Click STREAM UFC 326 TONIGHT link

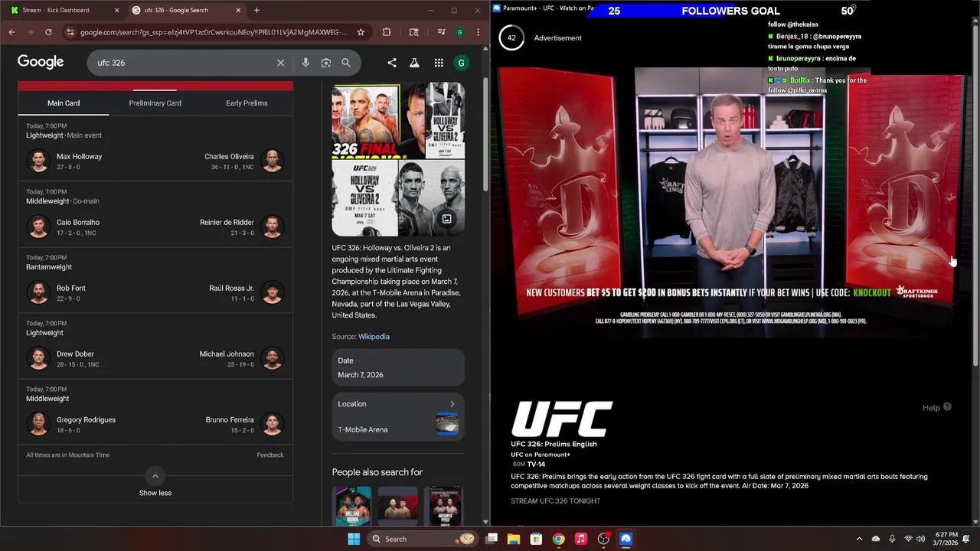coord(556,501)
